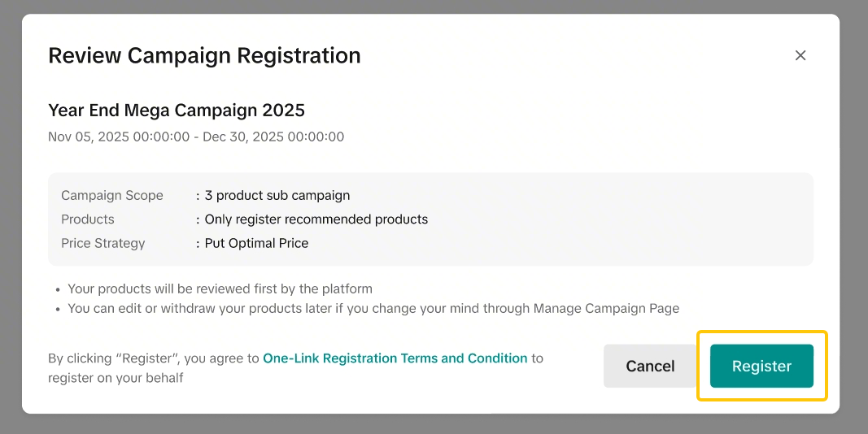Select the Year End Mega Campaign 2025 heading
868x434 pixels.
(177, 110)
